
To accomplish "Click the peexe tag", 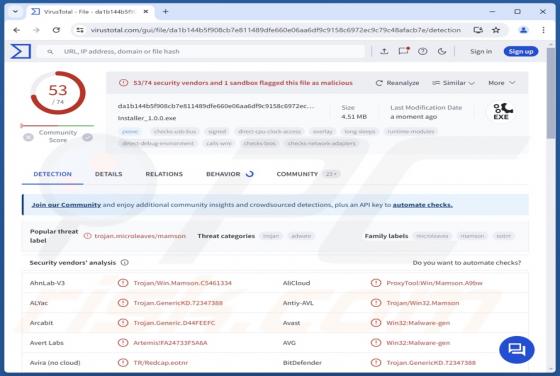I will [130, 132].
